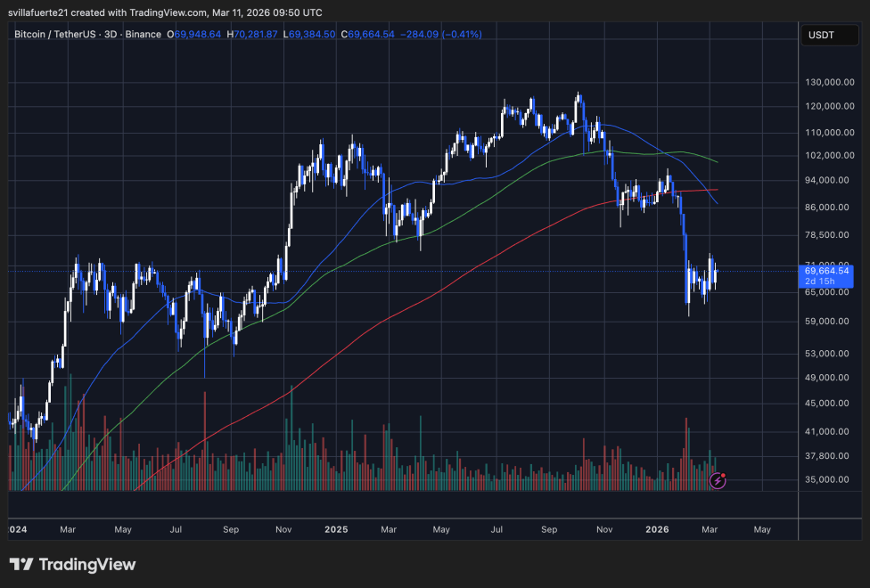Viewport: 870px width, 588px height.
Task: Click the 35,000.00 price scale label
Action: click(x=825, y=480)
